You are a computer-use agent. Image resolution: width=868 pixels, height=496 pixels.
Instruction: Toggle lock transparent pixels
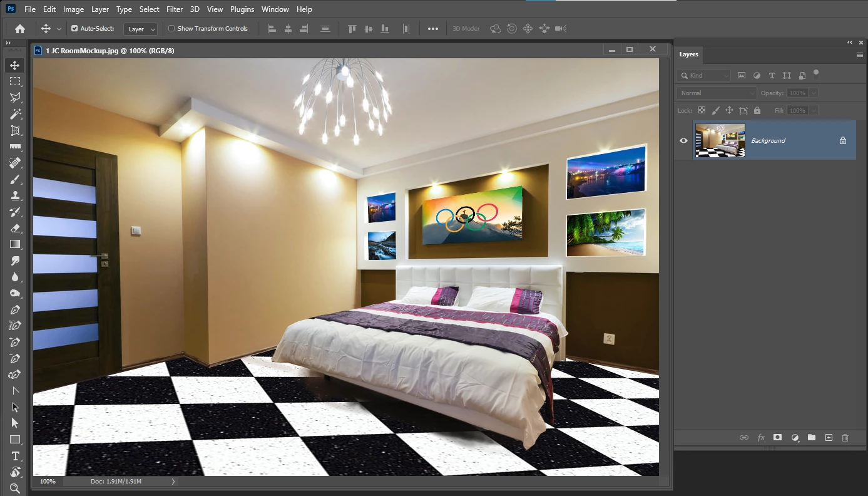pos(702,110)
